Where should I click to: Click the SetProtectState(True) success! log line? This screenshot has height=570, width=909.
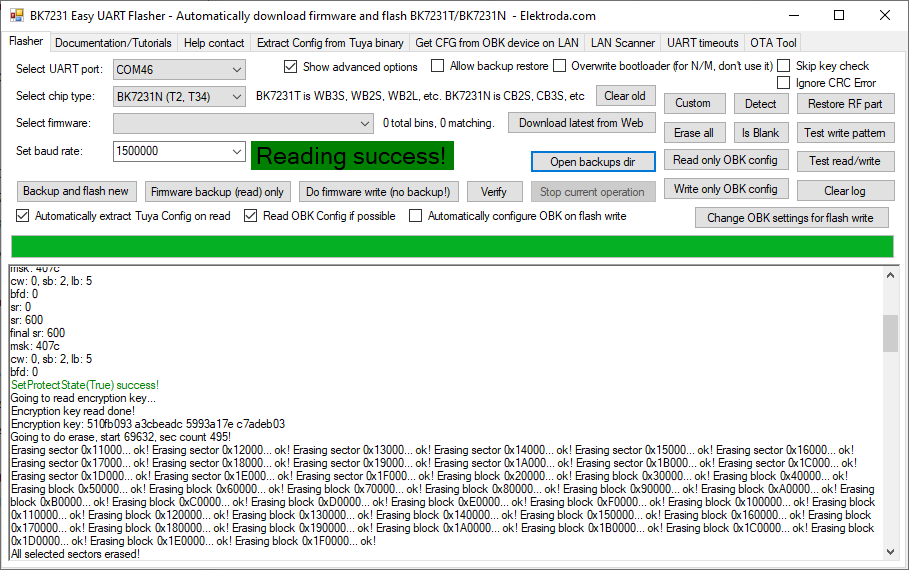[85, 385]
